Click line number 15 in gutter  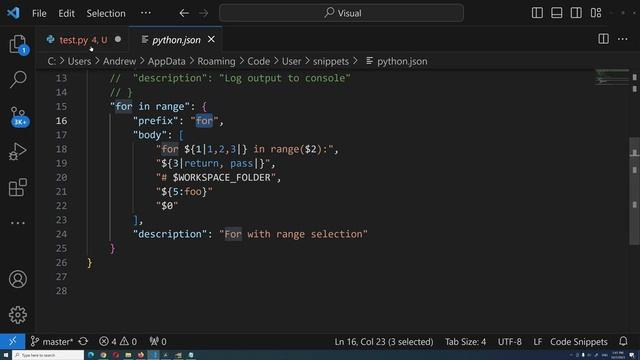point(61,107)
